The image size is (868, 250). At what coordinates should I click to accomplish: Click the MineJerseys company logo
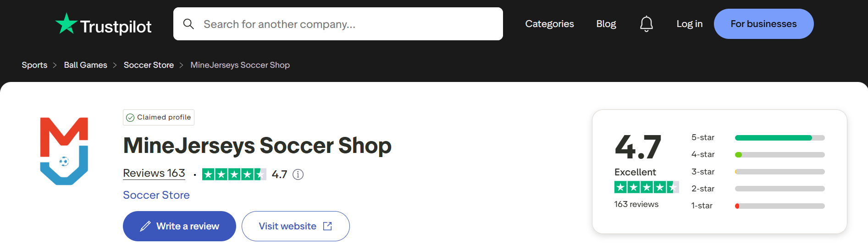(x=64, y=151)
